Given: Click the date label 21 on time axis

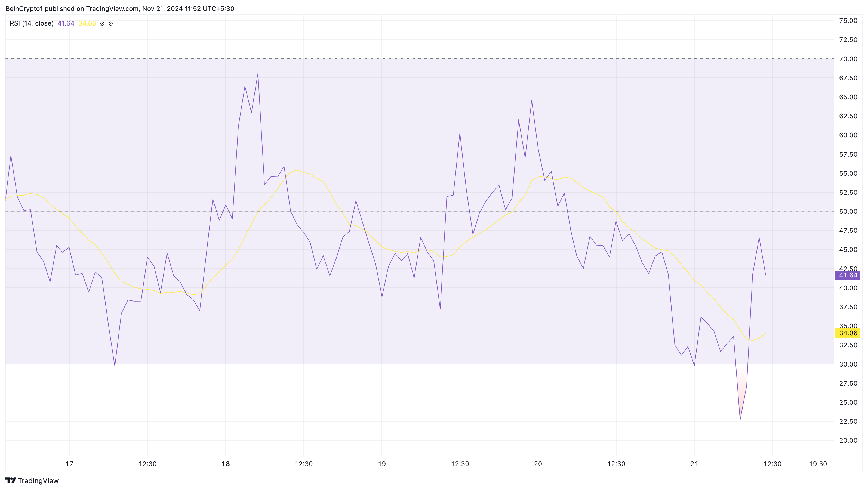Looking at the screenshot, I should 694,464.
